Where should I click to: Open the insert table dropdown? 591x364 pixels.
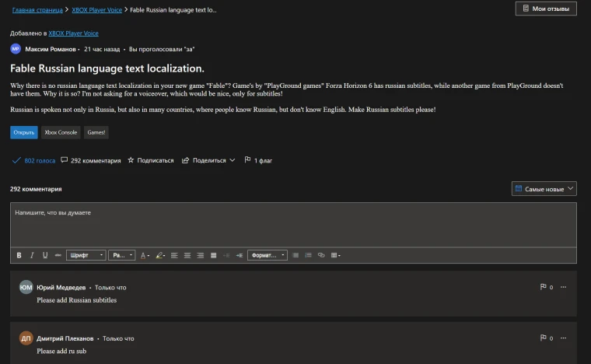[335, 255]
